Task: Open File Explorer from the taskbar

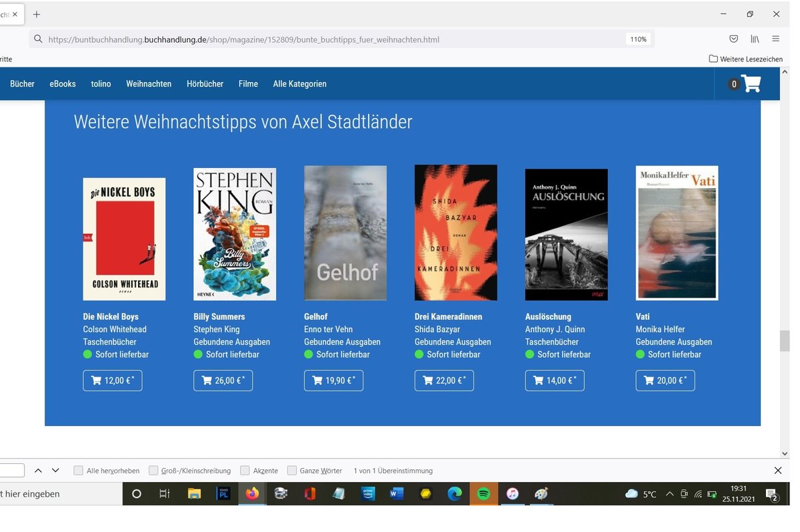Action: coord(194,494)
